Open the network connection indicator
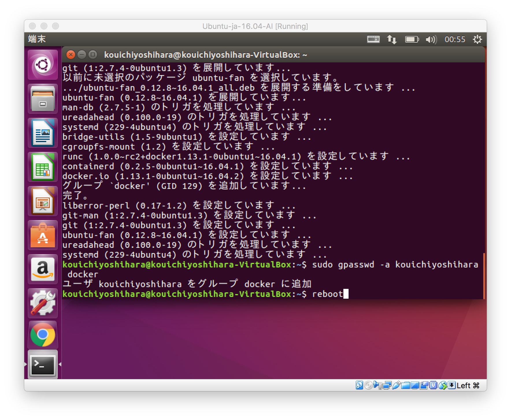The height and width of the screenshot is (420, 511). tap(392, 39)
